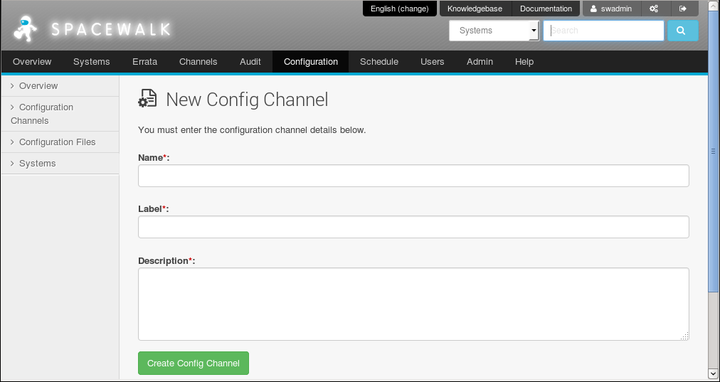The width and height of the screenshot is (720, 382).
Task: Click the SPACEWALK title text
Action: tap(111, 30)
